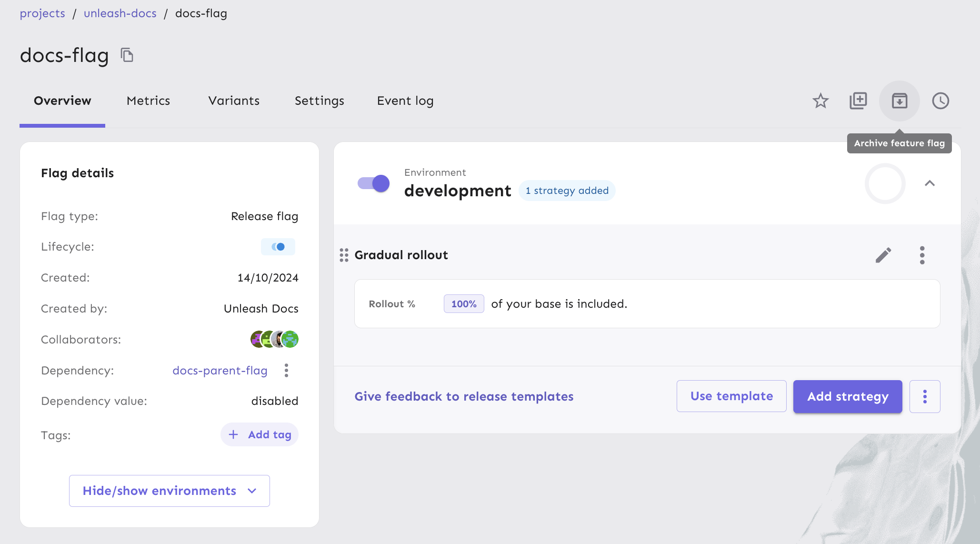Edit the Gradual rollout strategy with the pencil
The height and width of the screenshot is (544, 980).
tap(883, 255)
